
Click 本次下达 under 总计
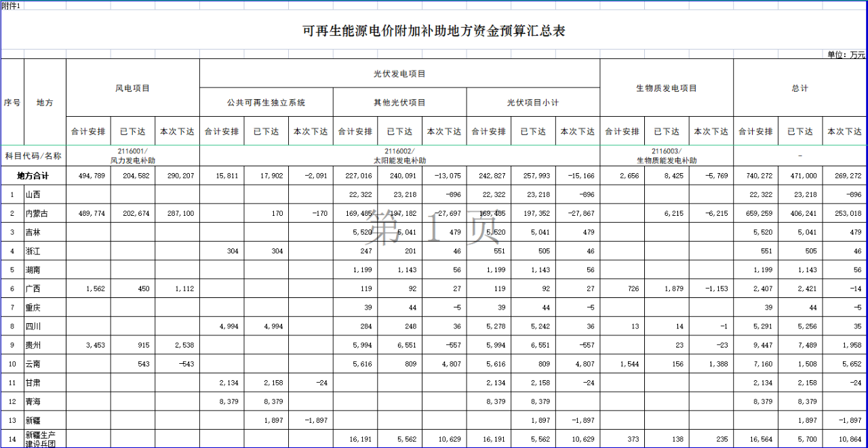pyautogui.click(x=845, y=132)
